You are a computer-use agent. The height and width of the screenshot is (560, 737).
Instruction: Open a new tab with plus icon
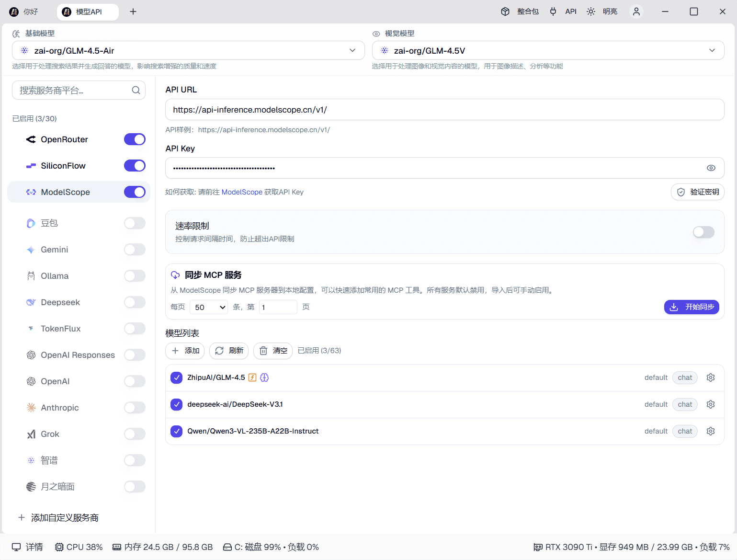point(133,11)
